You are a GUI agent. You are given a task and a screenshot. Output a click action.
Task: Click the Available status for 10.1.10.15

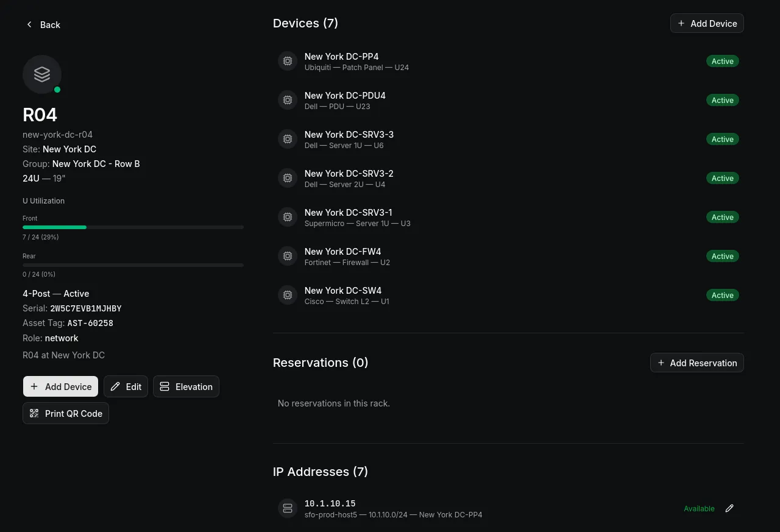(699, 508)
